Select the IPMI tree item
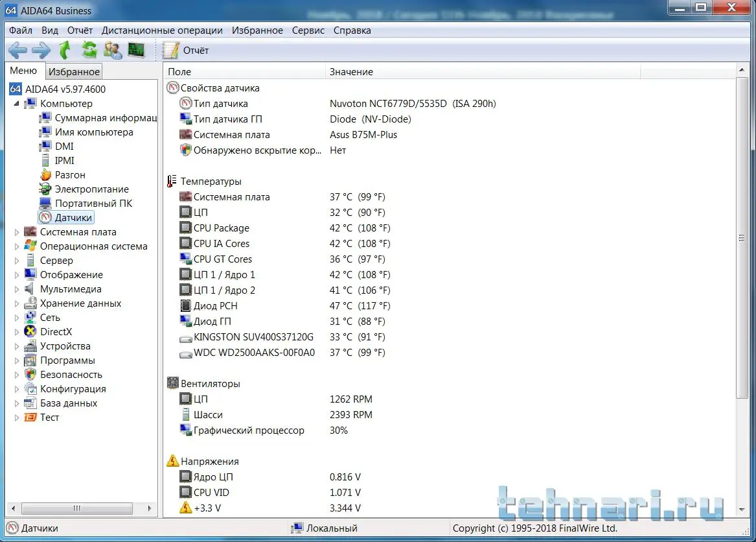Viewport: 756px width, 542px height. pos(57,160)
